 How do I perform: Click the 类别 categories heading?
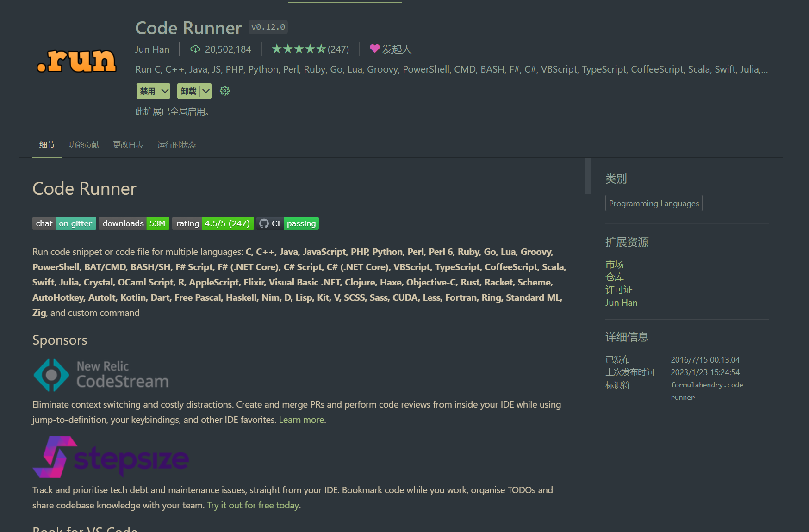[x=616, y=179]
